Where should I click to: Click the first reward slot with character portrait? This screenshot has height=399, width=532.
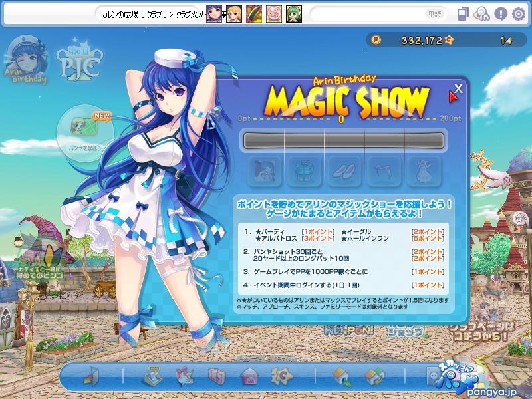click(x=265, y=171)
